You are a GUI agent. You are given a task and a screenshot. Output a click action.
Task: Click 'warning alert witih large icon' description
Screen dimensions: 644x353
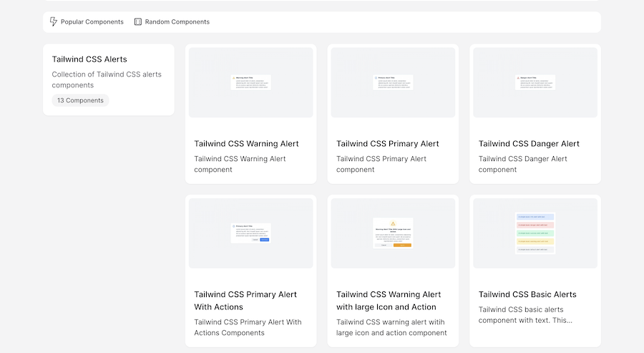391,327
